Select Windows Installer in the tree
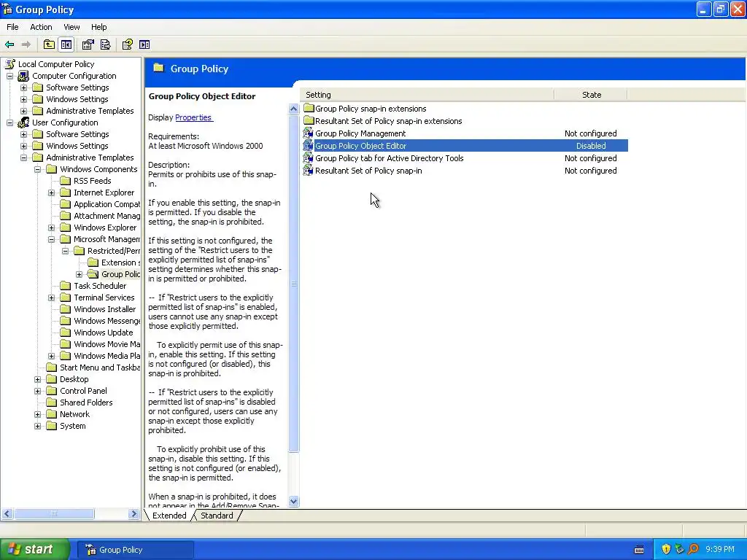The height and width of the screenshot is (560, 747). 105,309
